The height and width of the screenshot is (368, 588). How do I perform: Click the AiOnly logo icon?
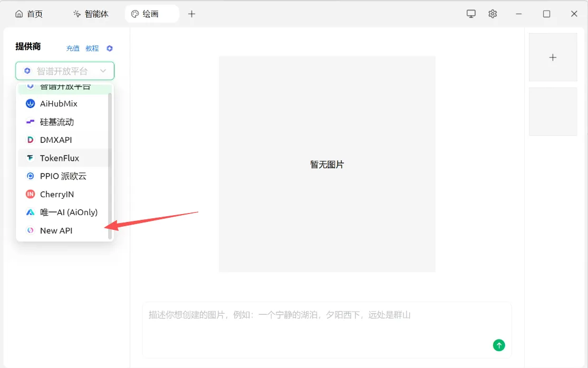(x=31, y=212)
